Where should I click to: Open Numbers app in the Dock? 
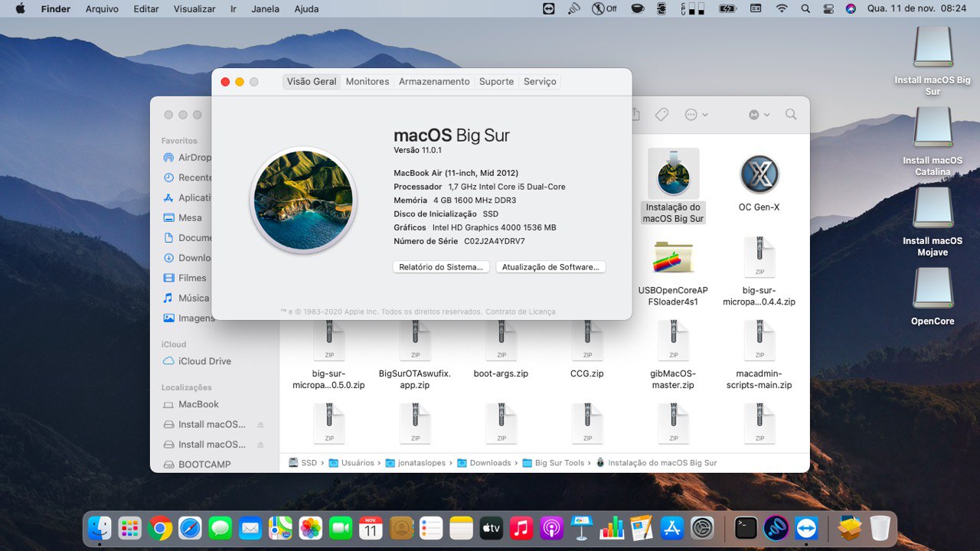pyautogui.click(x=611, y=528)
